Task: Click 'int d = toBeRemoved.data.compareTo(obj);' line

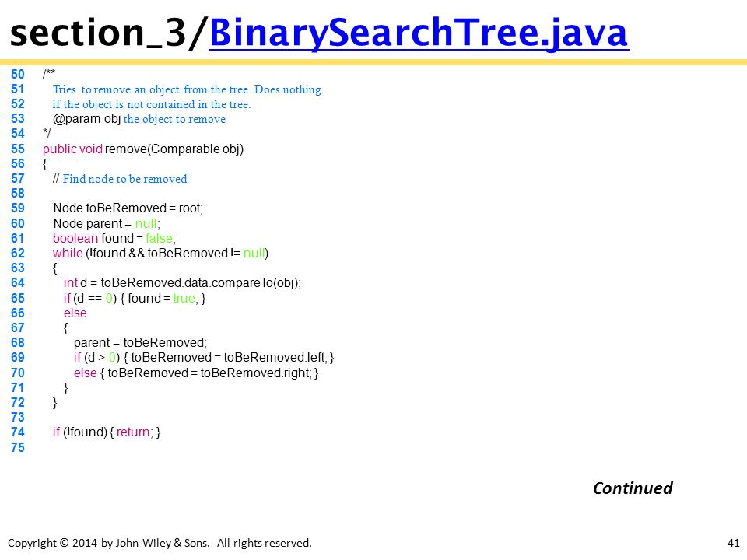Action: (x=182, y=283)
